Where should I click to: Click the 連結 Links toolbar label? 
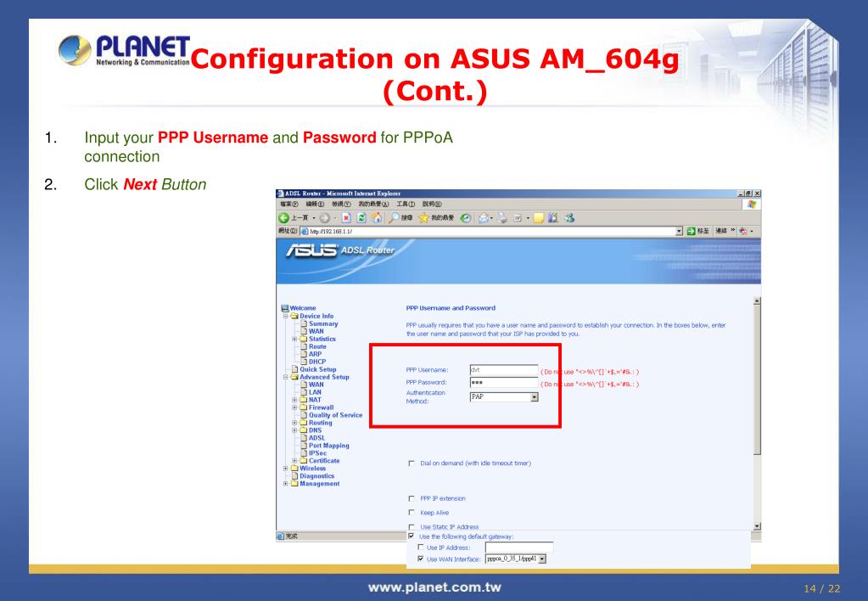click(720, 231)
